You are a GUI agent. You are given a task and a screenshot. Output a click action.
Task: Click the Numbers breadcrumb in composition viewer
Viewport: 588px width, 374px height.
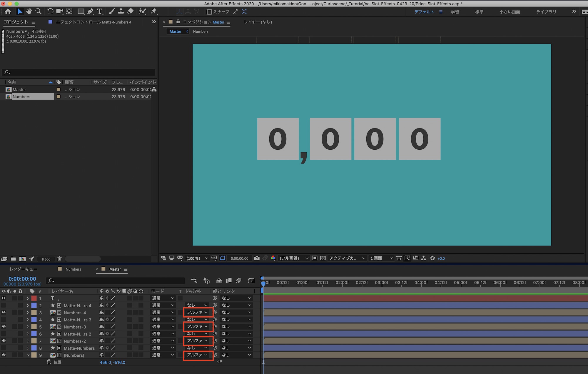(201, 31)
